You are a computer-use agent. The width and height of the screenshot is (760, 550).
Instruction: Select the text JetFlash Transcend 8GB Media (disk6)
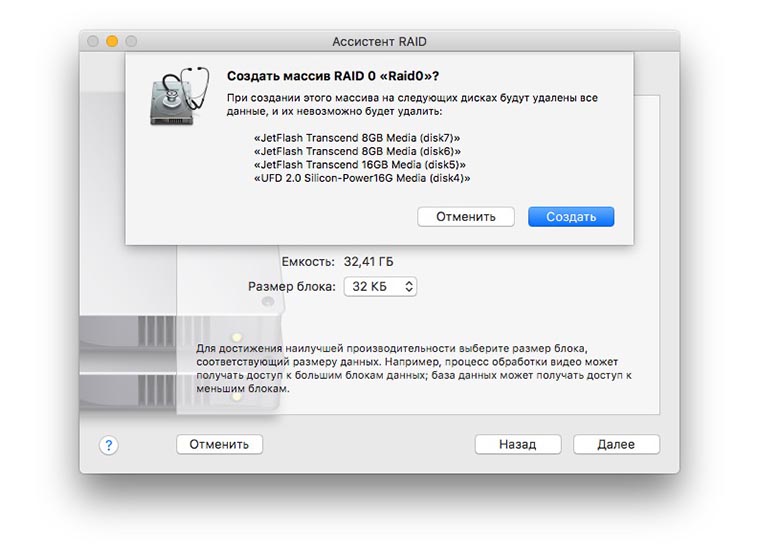point(357,151)
